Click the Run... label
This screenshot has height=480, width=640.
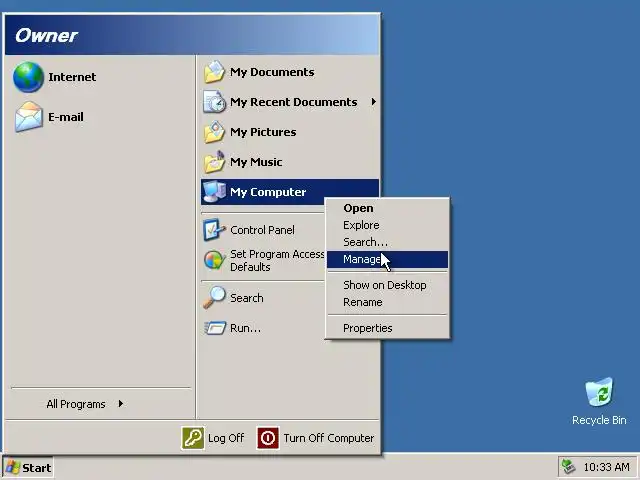click(245, 328)
